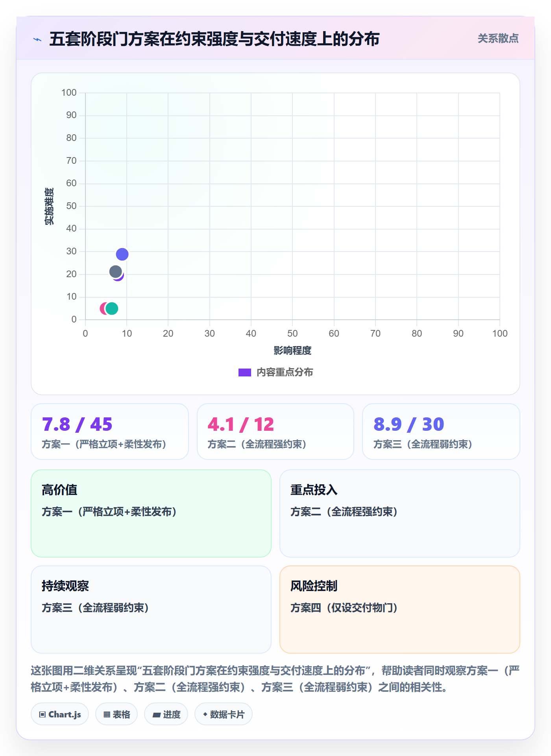
Task: Open the 7.8 / 45 stat card
Action: (110, 432)
